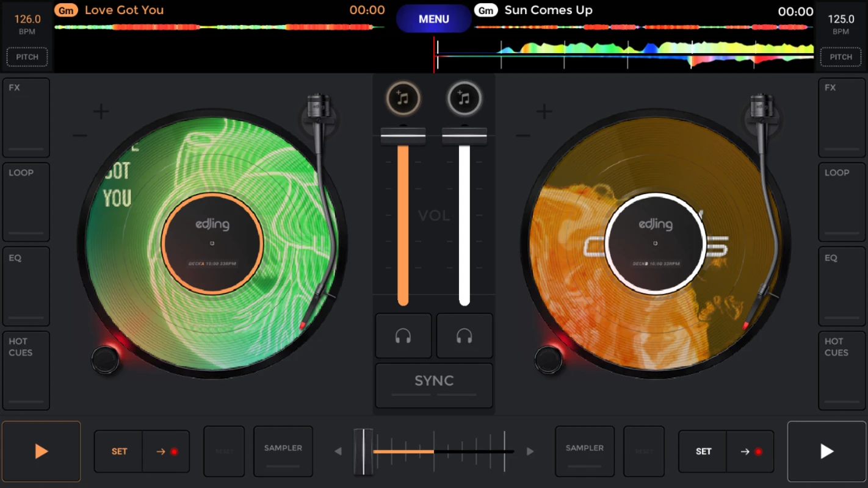Jump to the right deck cue point
868x488 pixels.
click(750, 451)
